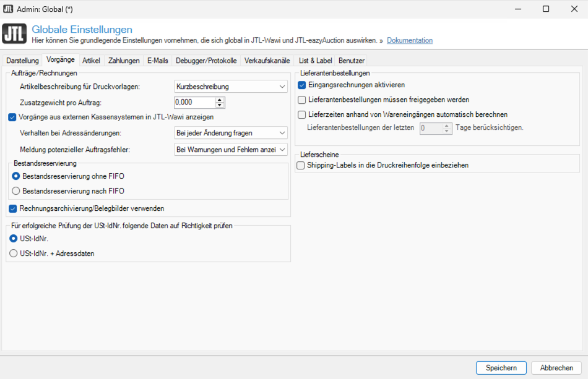Uncheck Eingangsrechnungen aktivieren
Viewport: 588px width, 379px height.
coord(302,85)
